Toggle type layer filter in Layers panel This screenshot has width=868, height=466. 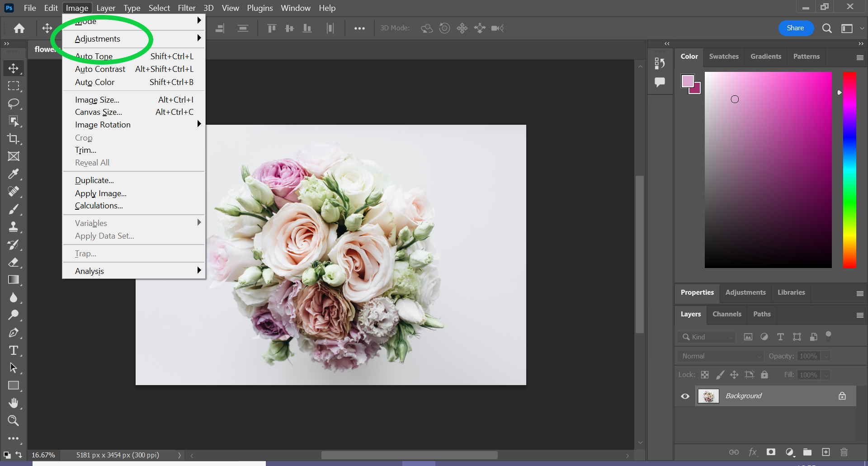pyautogui.click(x=780, y=337)
